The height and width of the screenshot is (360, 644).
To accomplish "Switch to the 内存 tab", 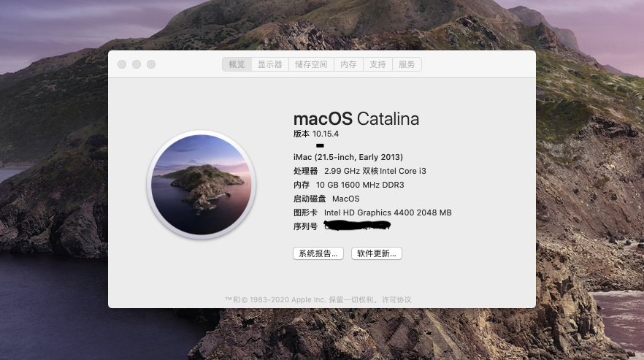I will point(348,64).
